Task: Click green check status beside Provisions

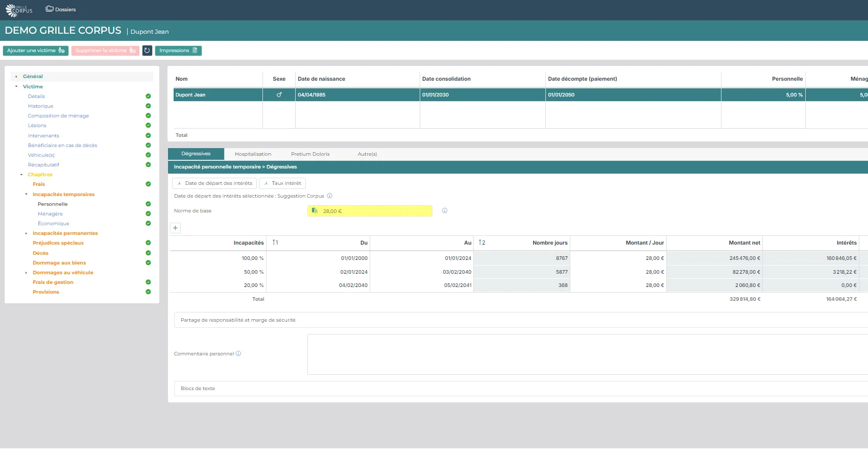Action: [x=148, y=292]
